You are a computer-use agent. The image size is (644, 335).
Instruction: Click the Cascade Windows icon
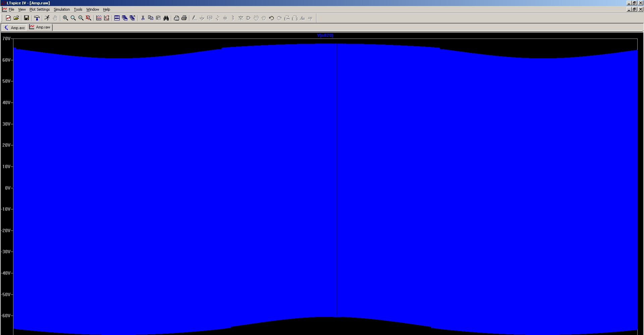coord(125,18)
